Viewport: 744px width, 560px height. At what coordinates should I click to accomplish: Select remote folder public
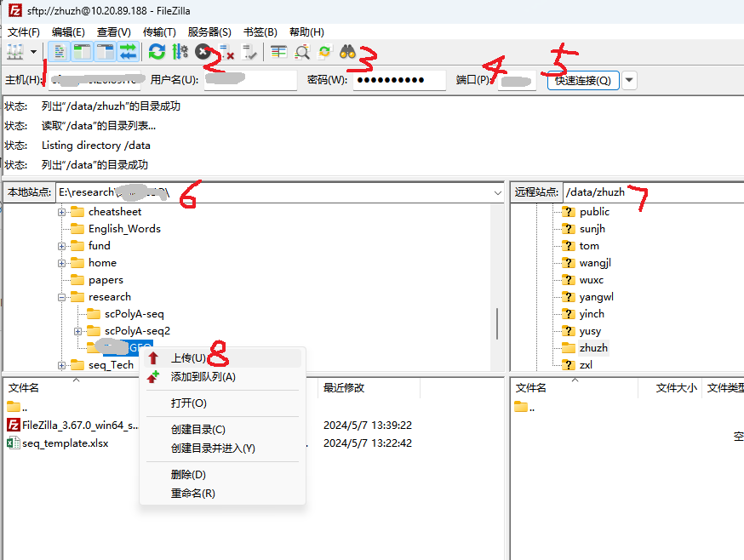[594, 212]
